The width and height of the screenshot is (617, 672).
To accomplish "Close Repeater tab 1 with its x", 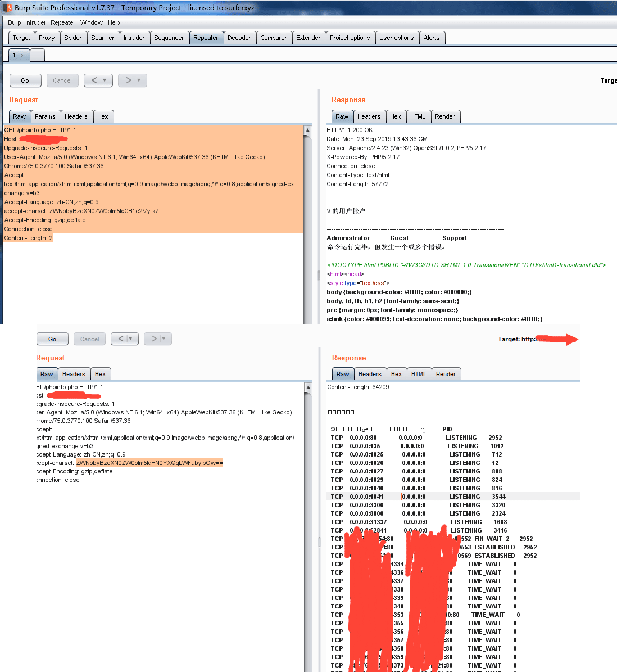I will click(x=22, y=56).
